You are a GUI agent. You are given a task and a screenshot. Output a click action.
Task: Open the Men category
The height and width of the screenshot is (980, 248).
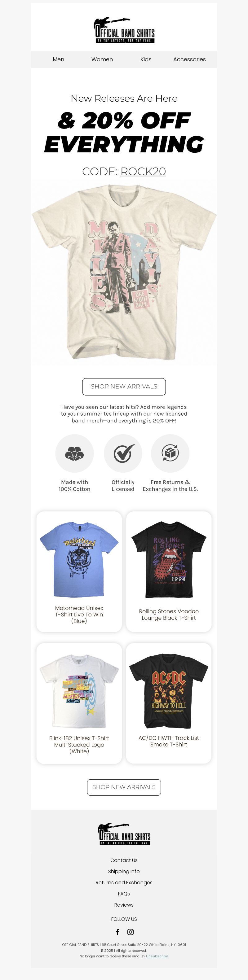coord(58,59)
